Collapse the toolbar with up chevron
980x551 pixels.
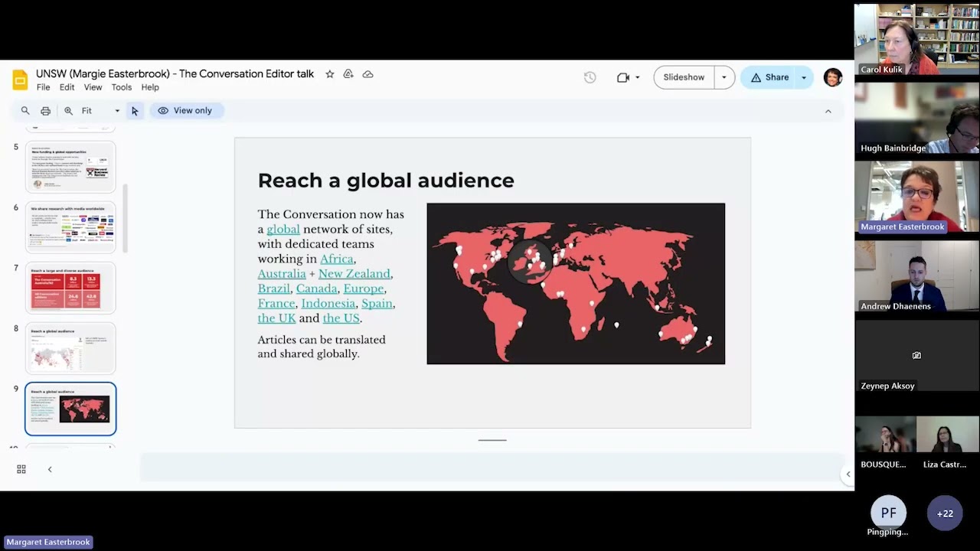pyautogui.click(x=828, y=111)
